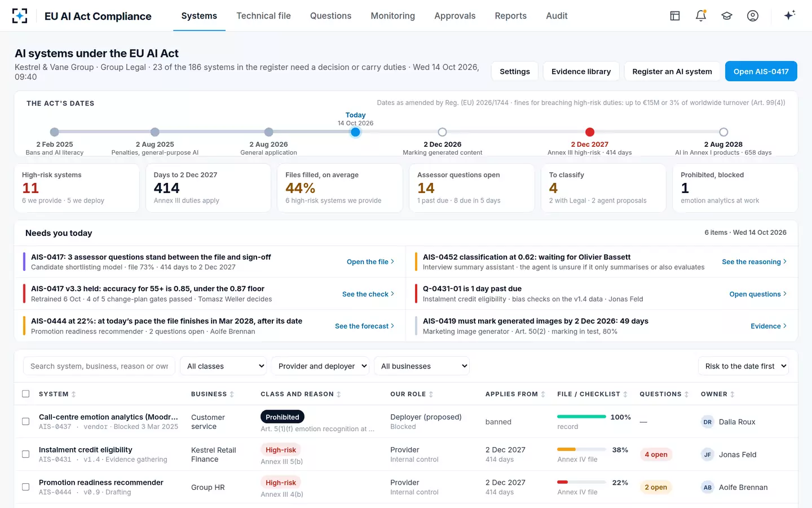The width and height of the screenshot is (812, 508).
Task: Open the user account profile icon
Action: coord(753,16)
